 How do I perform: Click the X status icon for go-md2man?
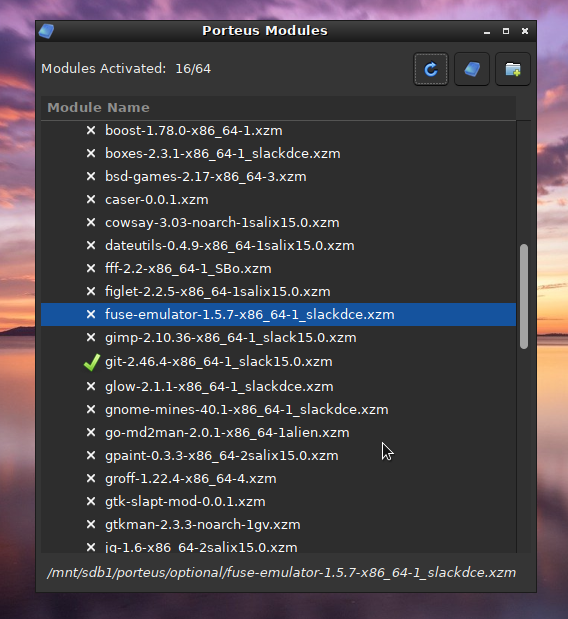point(91,432)
